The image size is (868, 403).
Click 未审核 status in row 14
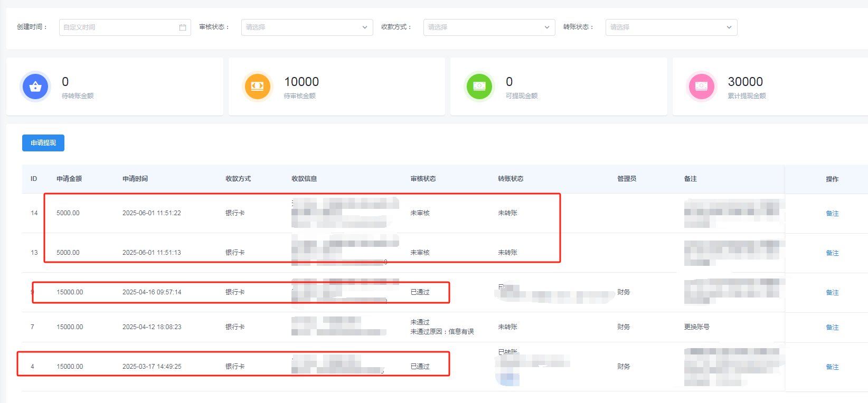(x=420, y=213)
